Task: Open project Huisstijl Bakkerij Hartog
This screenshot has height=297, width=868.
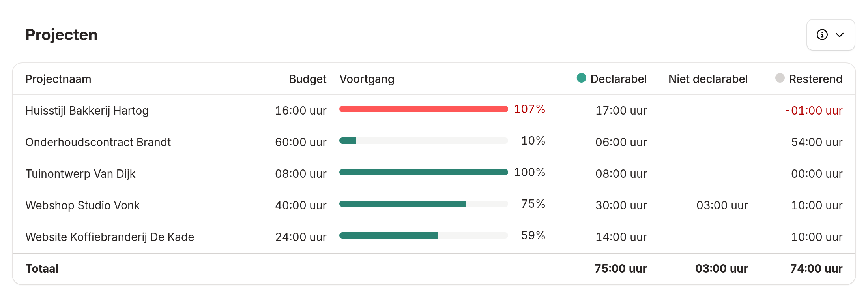Action: (87, 111)
